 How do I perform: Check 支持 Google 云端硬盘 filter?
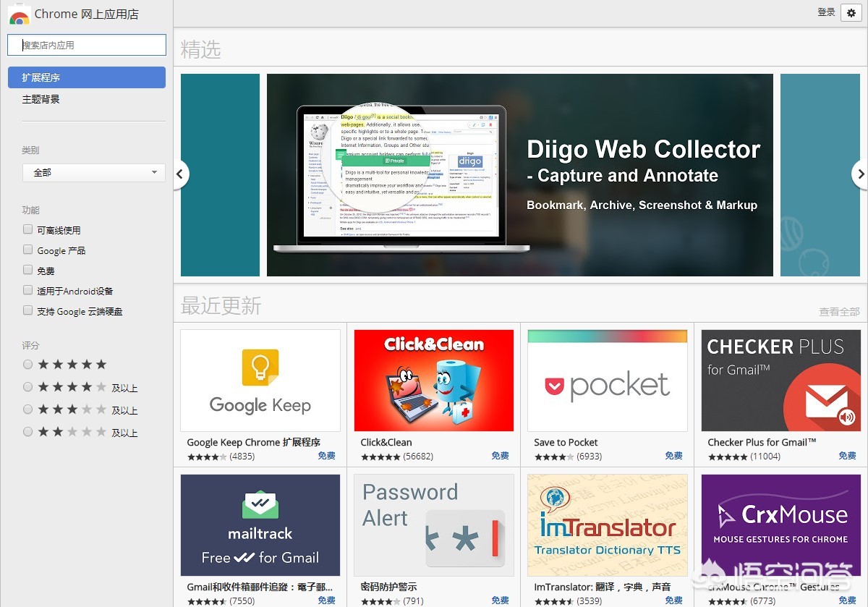[28, 310]
